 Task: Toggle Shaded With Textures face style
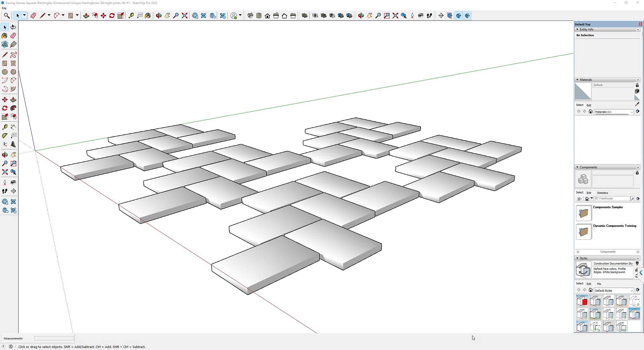(x=341, y=16)
